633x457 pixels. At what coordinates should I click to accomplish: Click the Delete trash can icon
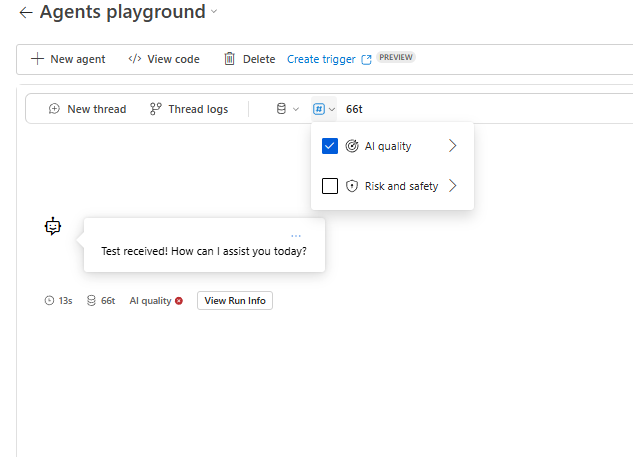tap(229, 59)
